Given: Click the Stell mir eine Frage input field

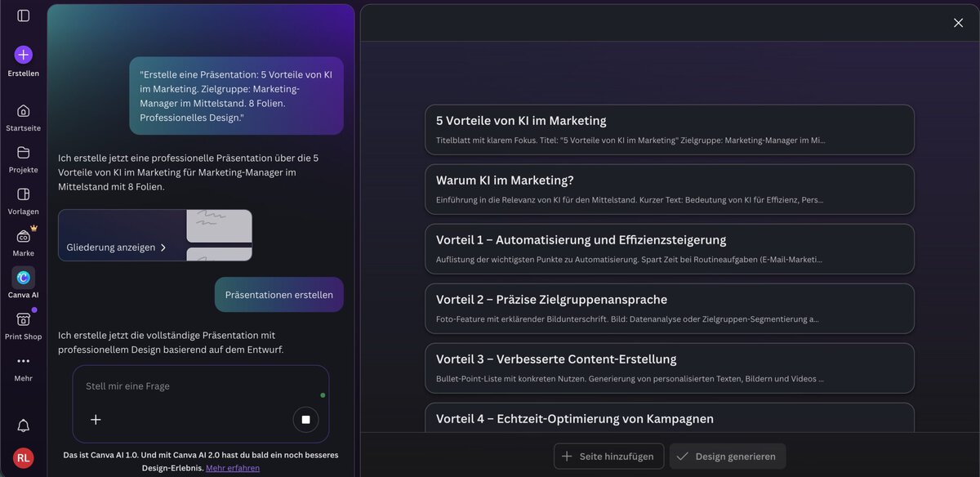Looking at the screenshot, I should click(x=163, y=386).
